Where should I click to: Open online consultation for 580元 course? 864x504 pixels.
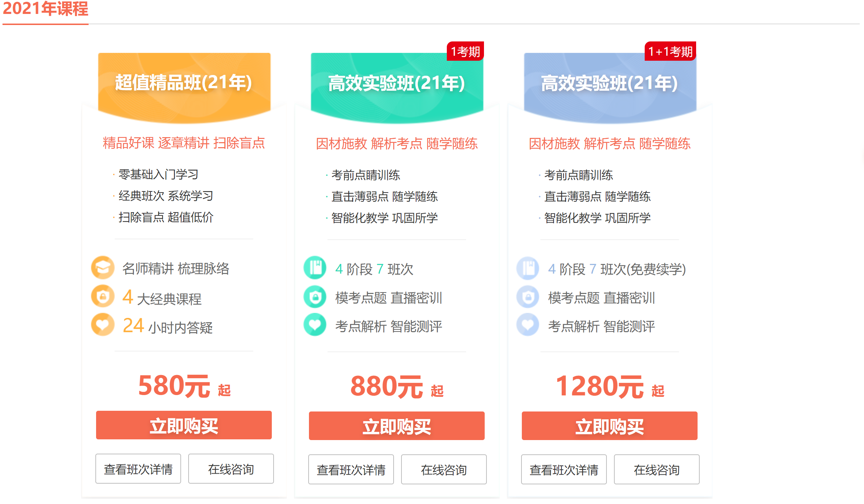click(231, 469)
